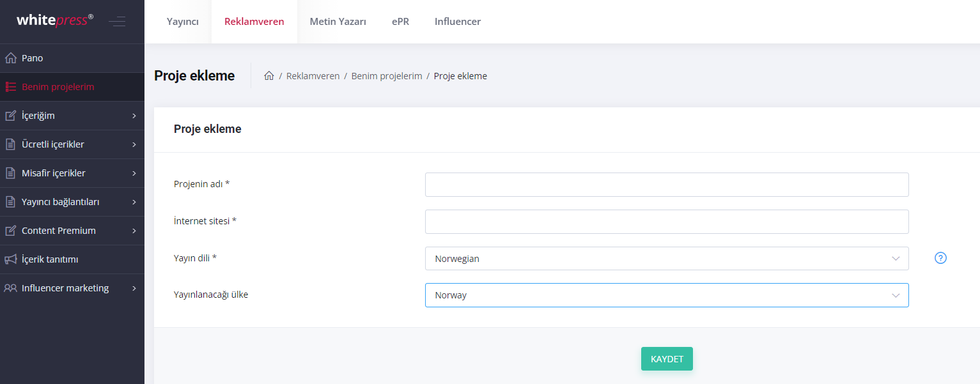Screen dimensions: 980x384
Task: Click the İçerik tanıtımı megaphone icon
Action: [x=10, y=259]
